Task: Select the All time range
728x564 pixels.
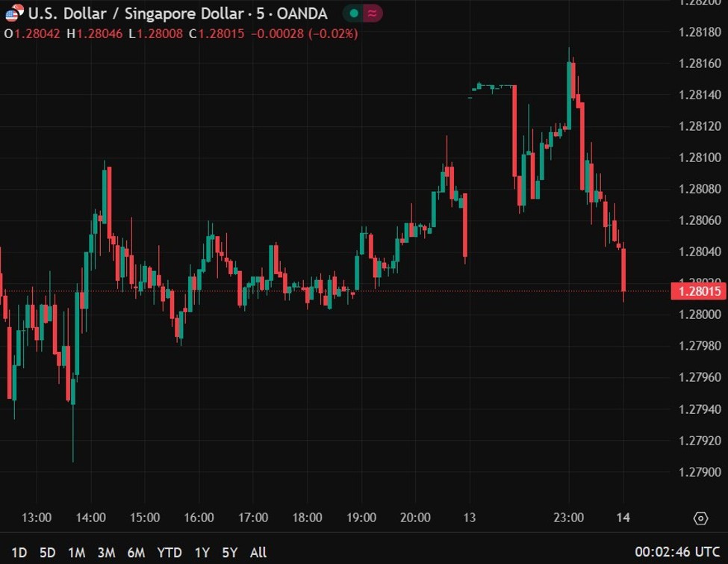Action: pyautogui.click(x=258, y=552)
